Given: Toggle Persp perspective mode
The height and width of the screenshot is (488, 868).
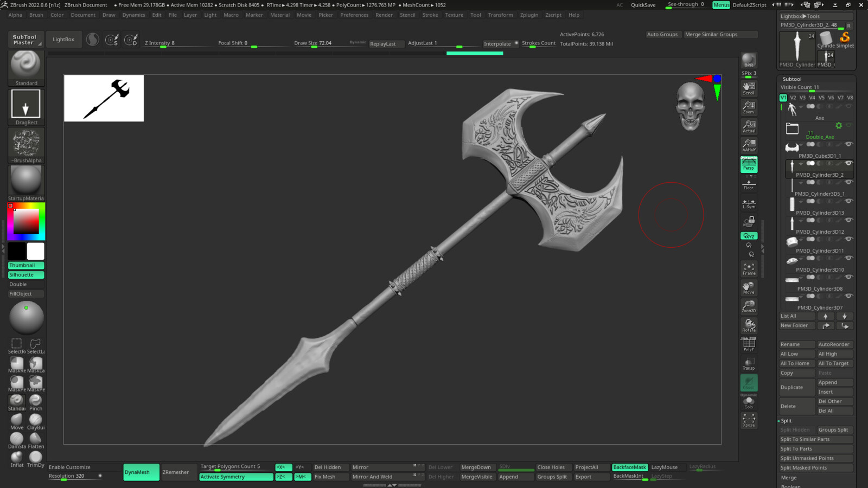Looking at the screenshot, I should 749,164.
